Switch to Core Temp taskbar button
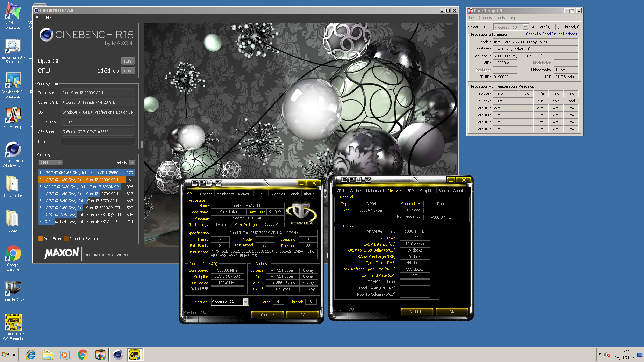 (100, 355)
